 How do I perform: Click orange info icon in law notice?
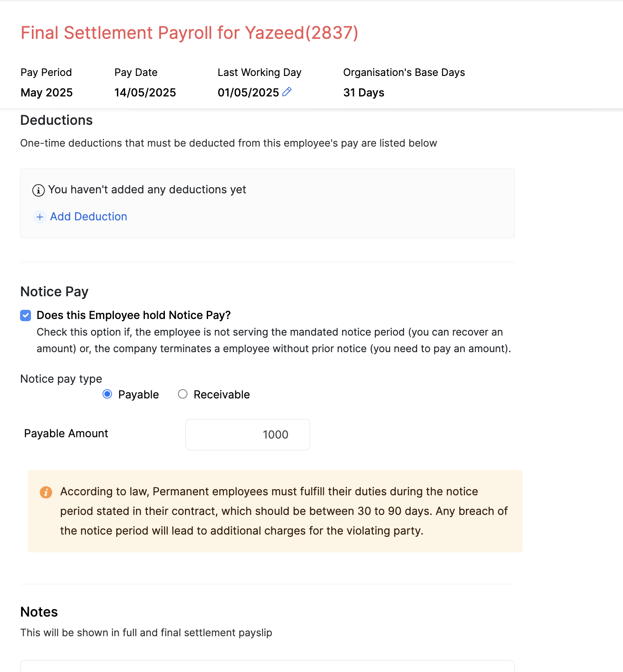point(46,492)
